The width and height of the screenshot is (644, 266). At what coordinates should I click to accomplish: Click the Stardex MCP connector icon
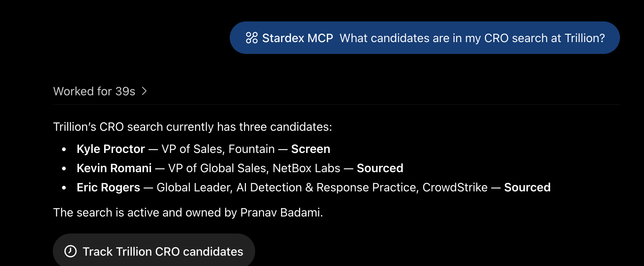click(x=252, y=38)
